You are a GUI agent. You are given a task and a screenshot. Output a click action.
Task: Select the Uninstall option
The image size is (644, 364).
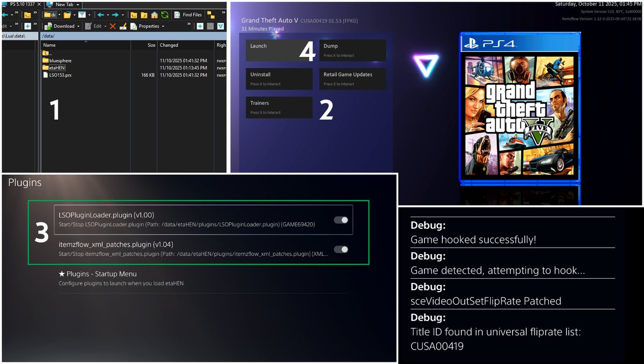(x=279, y=79)
